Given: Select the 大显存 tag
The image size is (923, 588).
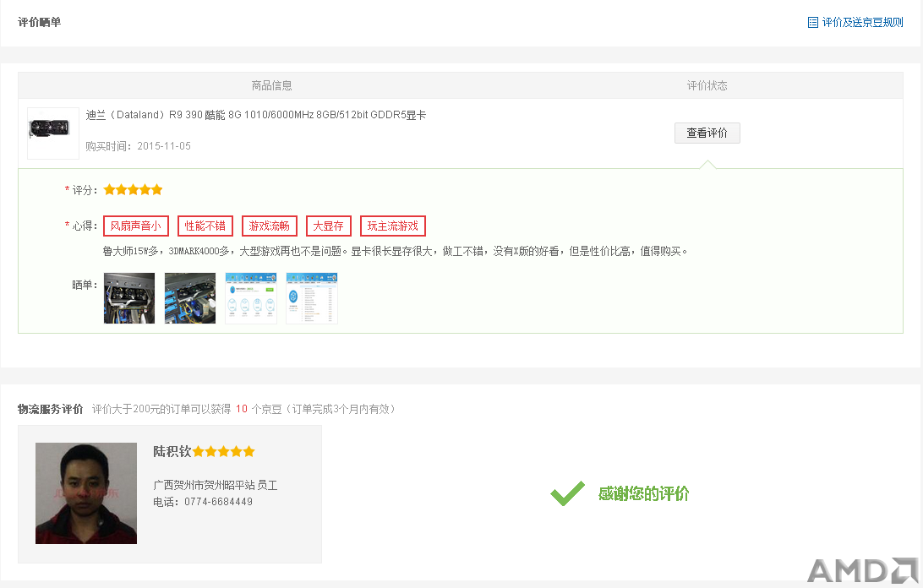Looking at the screenshot, I should point(329,226).
